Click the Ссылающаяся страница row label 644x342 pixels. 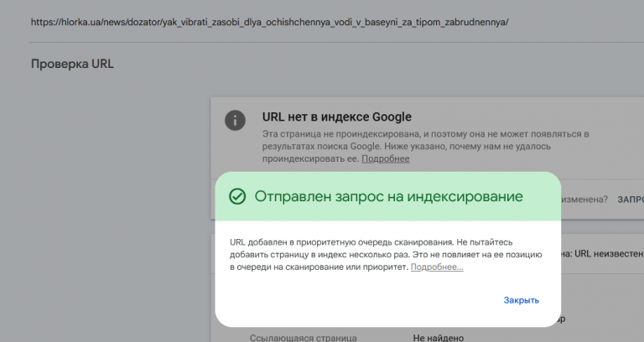[x=303, y=338]
